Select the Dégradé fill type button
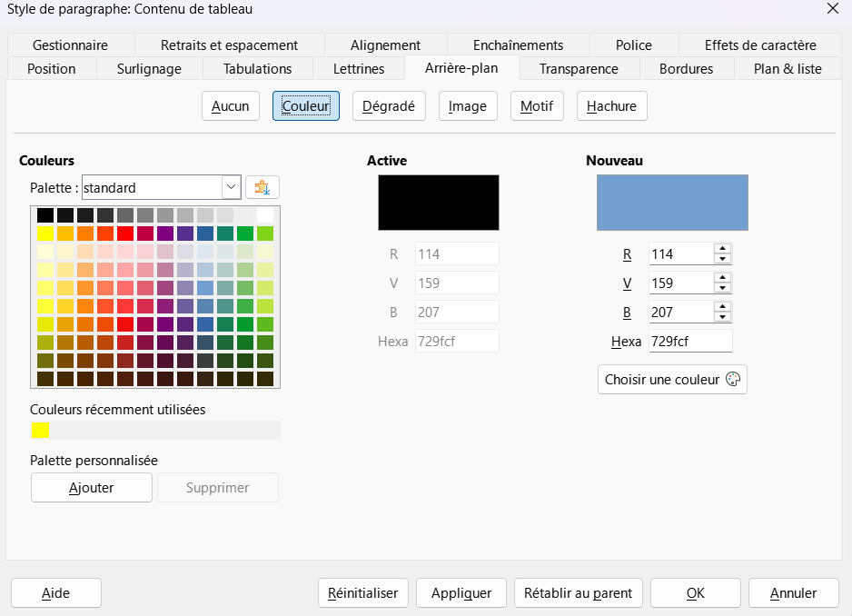 (389, 106)
